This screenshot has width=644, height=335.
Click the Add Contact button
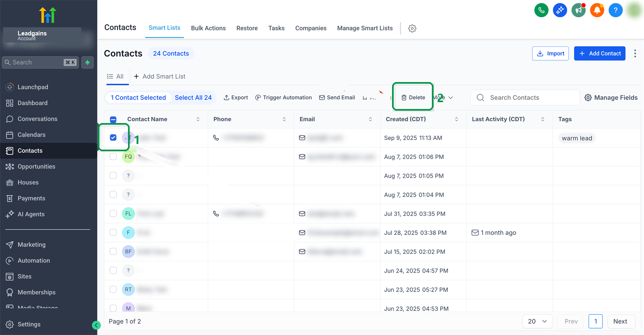pyautogui.click(x=600, y=53)
